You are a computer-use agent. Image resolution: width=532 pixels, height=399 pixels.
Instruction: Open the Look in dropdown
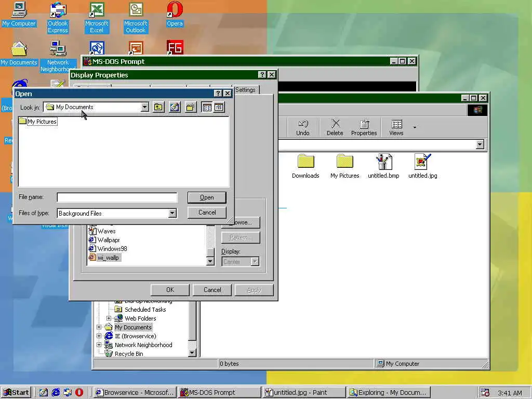pyautogui.click(x=145, y=107)
